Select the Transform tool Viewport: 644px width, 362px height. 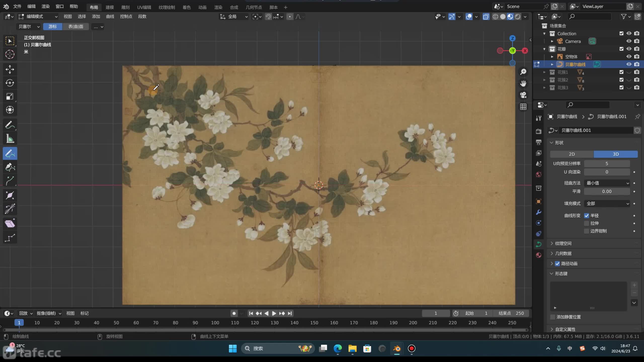10,110
